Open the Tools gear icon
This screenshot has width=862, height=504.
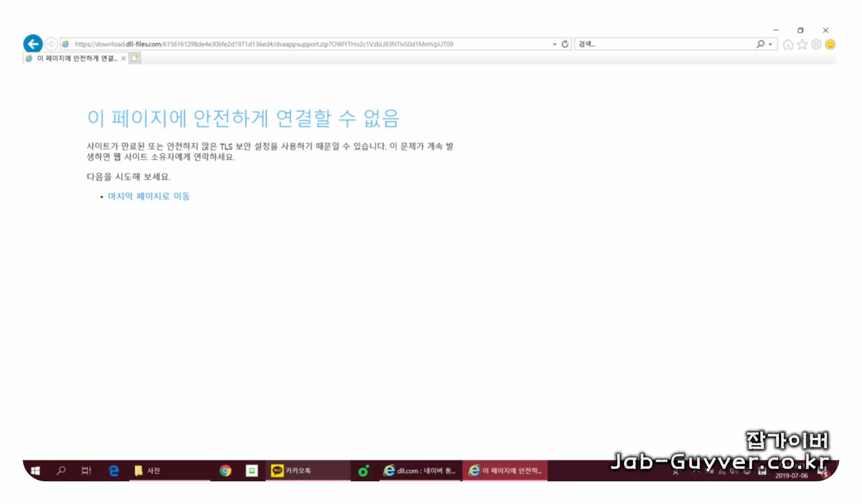pyautogui.click(x=816, y=44)
